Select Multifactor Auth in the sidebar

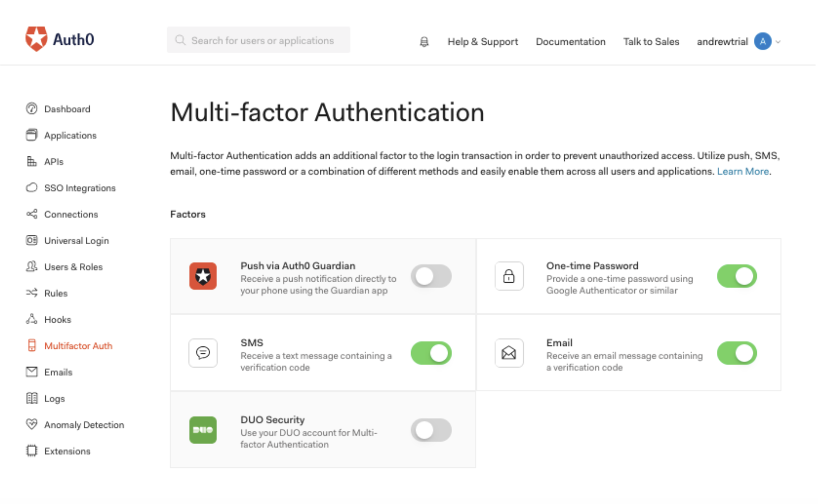click(x=78, y=345)
